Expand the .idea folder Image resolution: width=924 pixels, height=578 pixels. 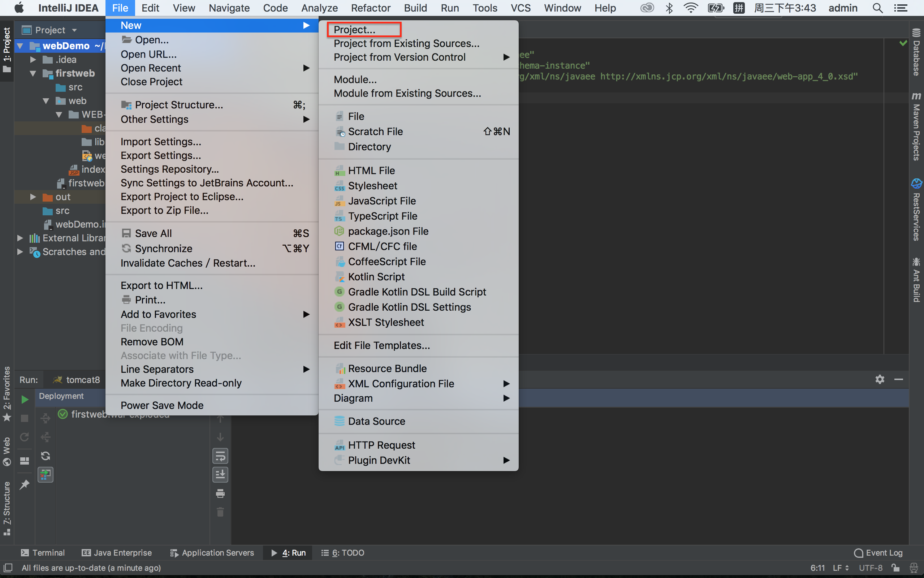[x=33, y=60]
